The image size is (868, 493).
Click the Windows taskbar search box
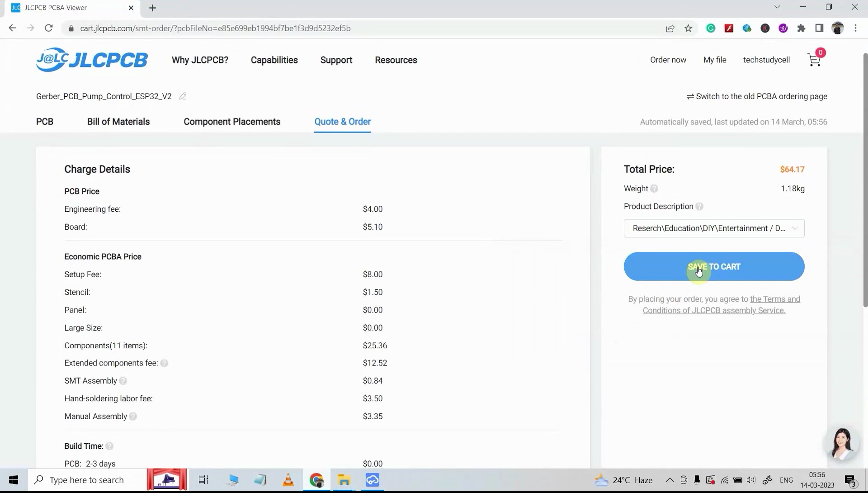(87, 480)
